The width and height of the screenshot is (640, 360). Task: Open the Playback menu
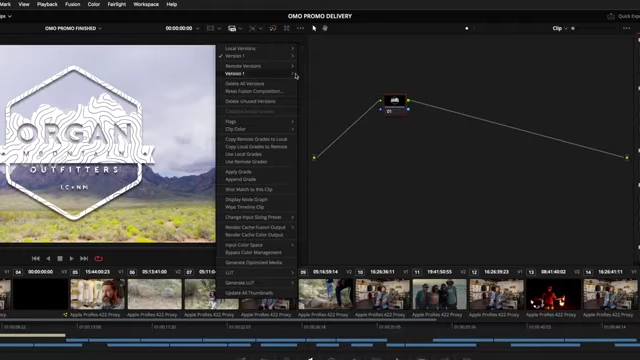tap(47, 4)
